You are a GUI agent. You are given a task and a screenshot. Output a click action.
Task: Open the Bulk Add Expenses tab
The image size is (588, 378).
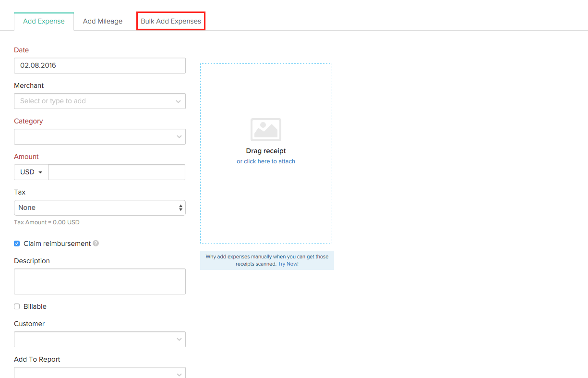[x=170, y=21]
